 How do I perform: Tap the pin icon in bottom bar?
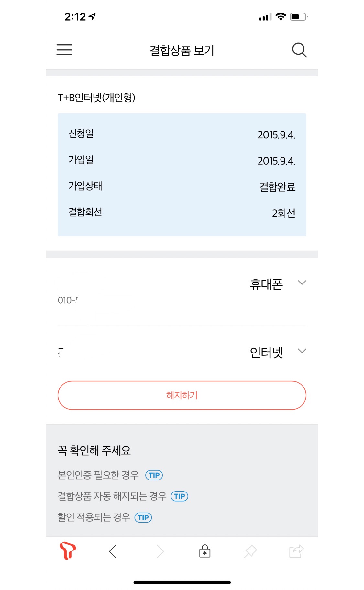250,551
